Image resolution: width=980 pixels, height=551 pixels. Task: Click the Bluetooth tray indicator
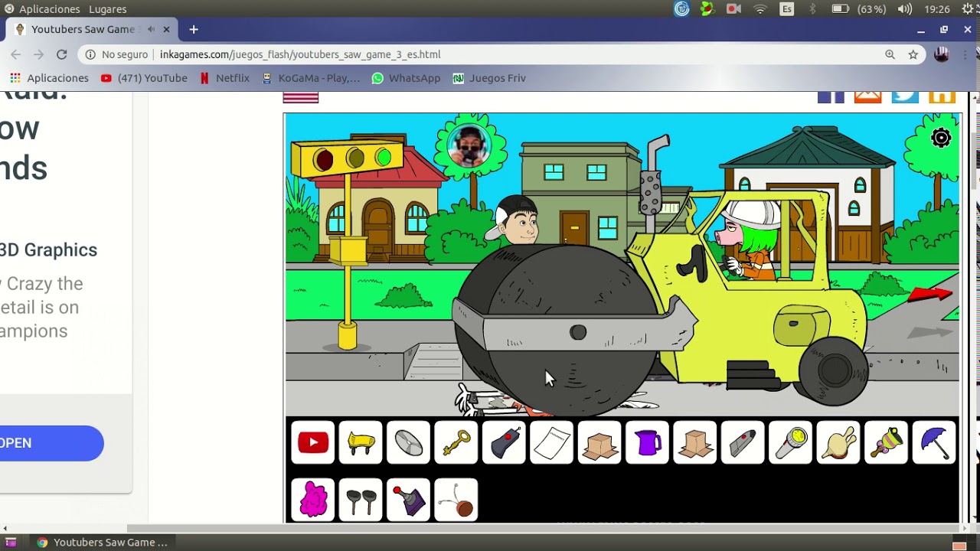(x=813, y=9)
